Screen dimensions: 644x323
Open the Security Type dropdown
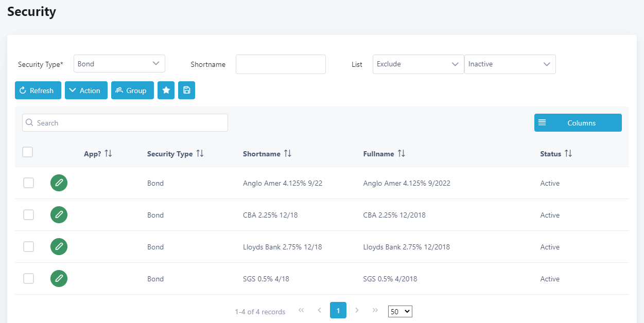click(x=119, y=64)
